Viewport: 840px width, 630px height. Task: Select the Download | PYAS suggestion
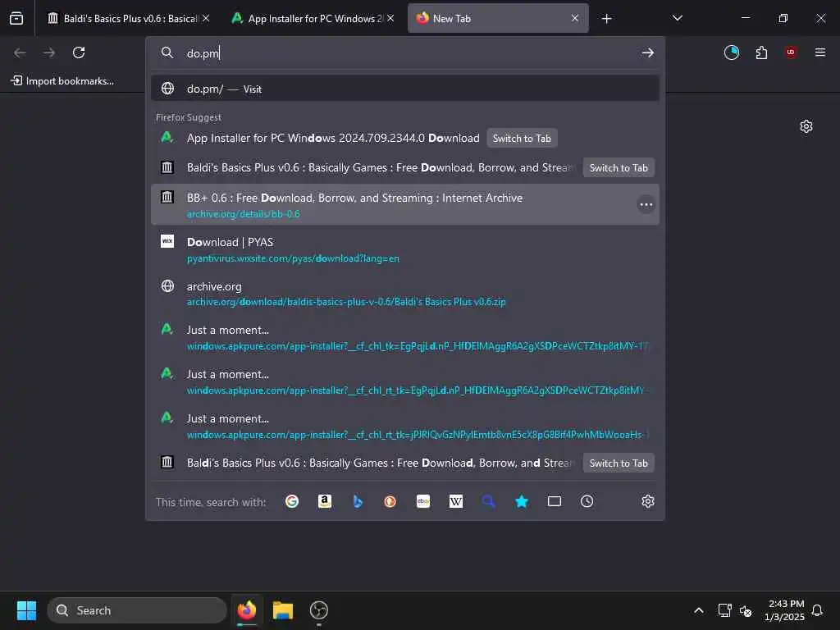405,249
